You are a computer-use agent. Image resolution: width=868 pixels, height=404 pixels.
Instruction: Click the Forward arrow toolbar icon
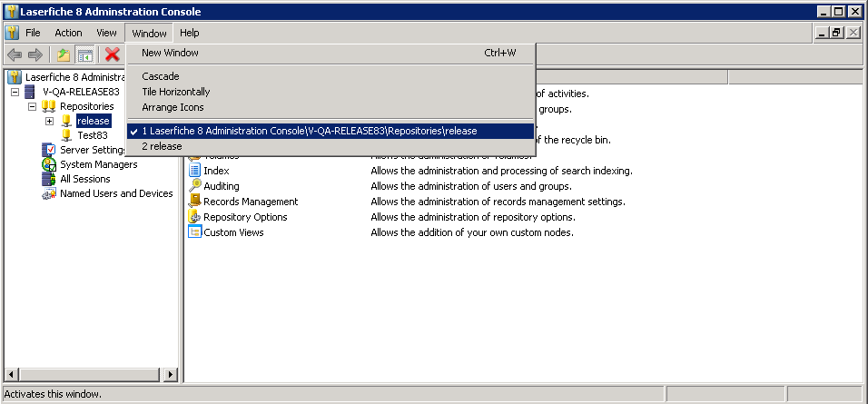point(35,54)
